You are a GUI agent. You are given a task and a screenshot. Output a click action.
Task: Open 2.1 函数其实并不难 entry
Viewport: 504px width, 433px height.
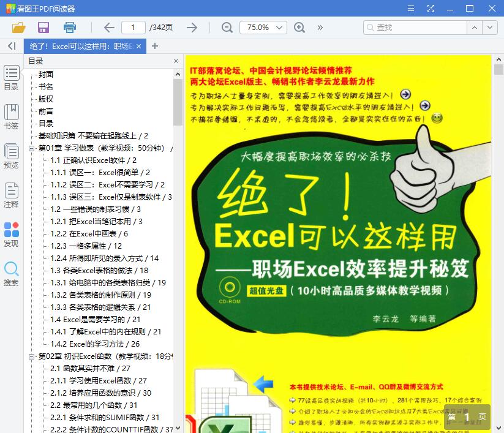[x=90, y=369]
